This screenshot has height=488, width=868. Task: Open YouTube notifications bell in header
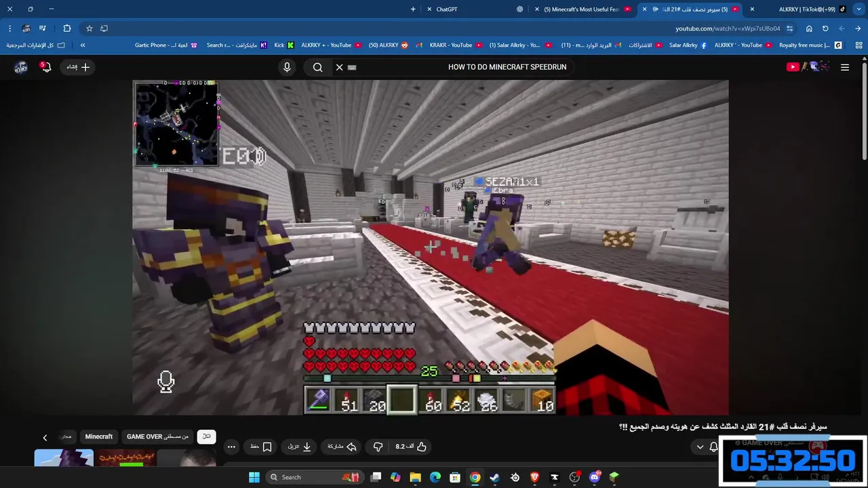pos(45,67)
